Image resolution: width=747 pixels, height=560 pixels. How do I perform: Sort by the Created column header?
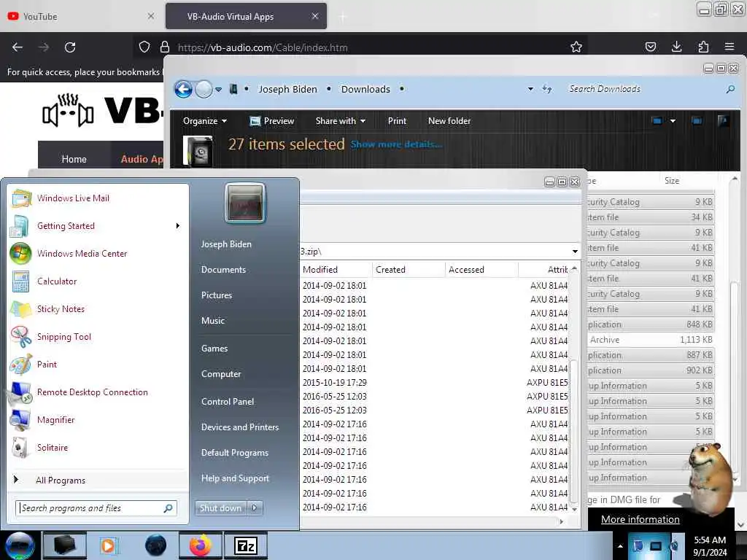point(409,270)
